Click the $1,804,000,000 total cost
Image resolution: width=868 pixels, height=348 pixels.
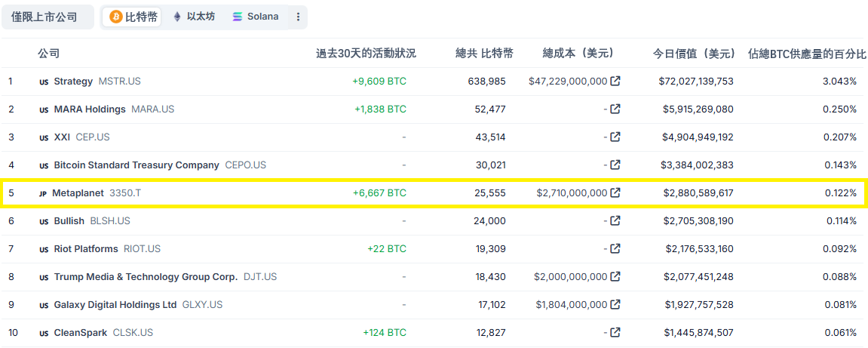pos(572,305)
